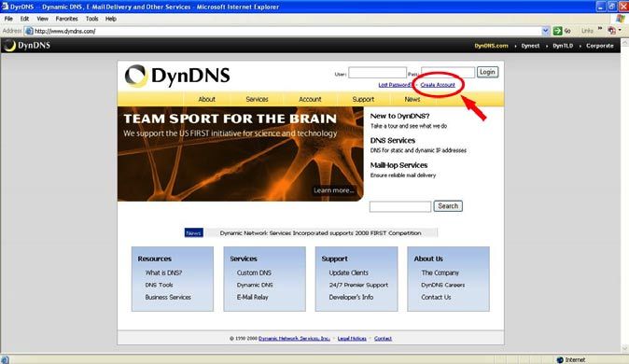This screenshot has height=364, width=629.
Task: Open the View menu
Action: [x=43, y=19]
